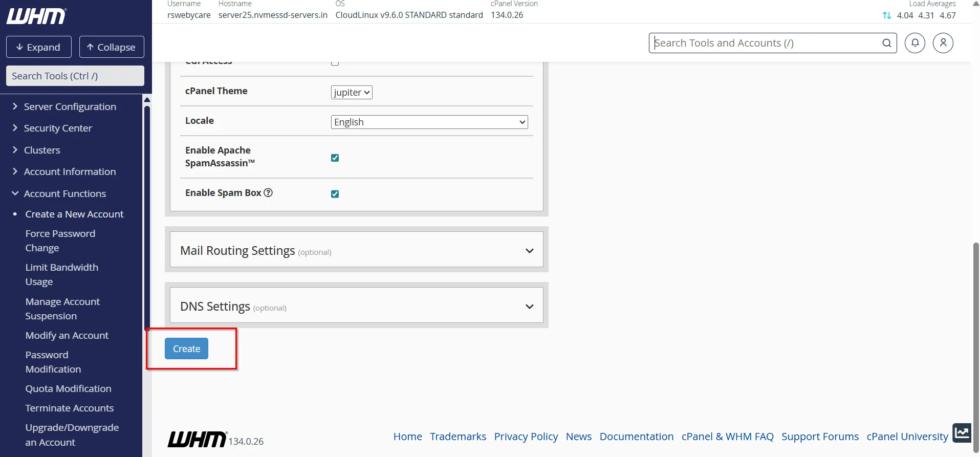Collapse Account Functions menu
Viewport: 980px width, 457px height.
pyautogui.click(x=65, y=193)
